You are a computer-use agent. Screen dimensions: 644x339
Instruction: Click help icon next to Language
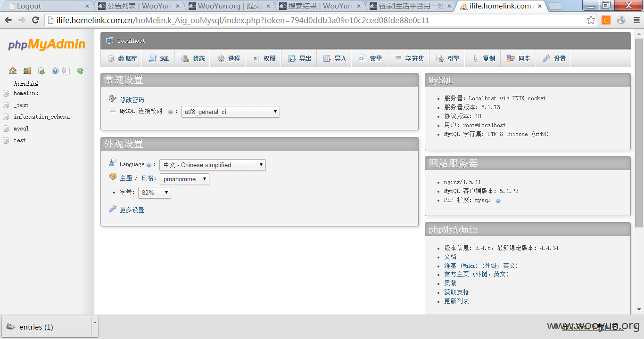149,165
